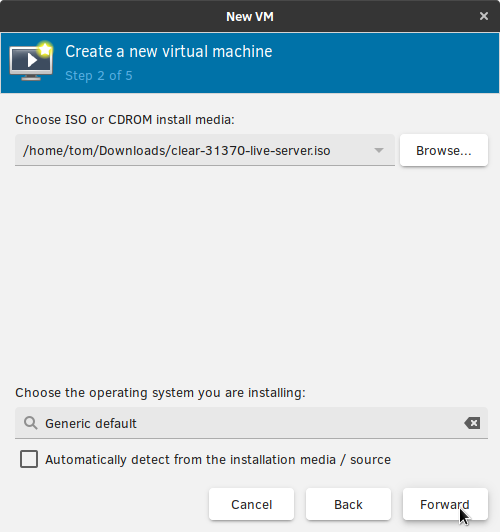Open the Browse... file chooser

pos(444,150)
